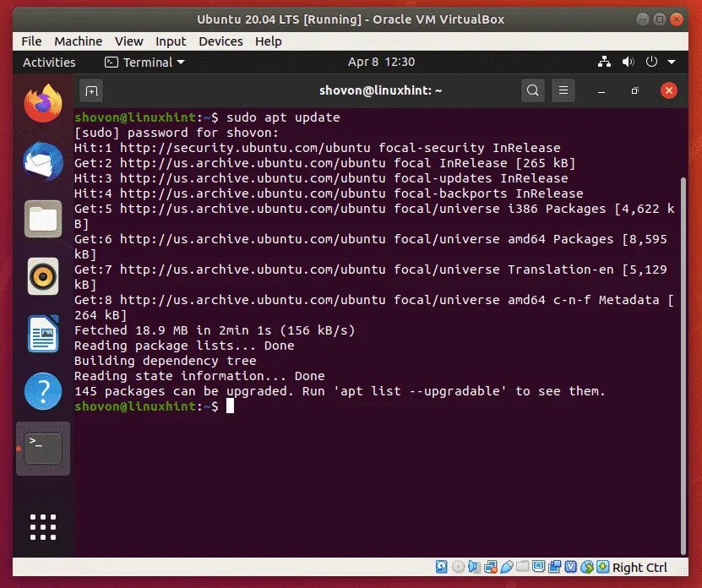Image resolution: width=702 pixels, height=588 pixels.
Task: Open the Machine menu
Action: [x=79, y=41]
